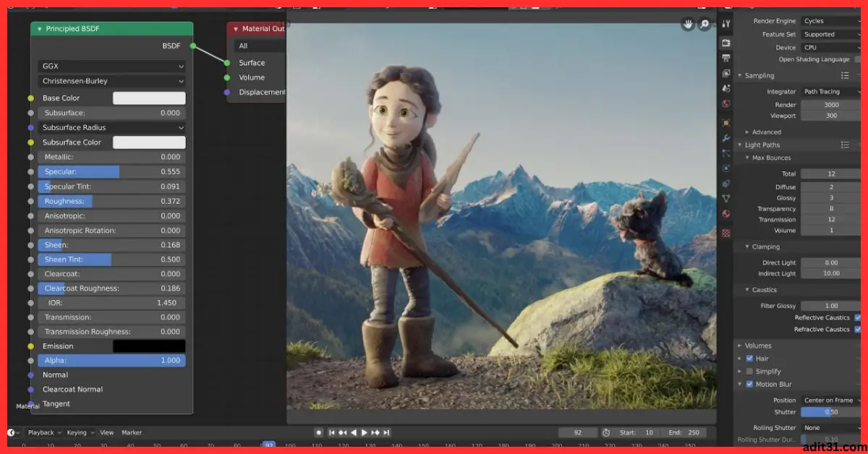Open the Playback menu
The image size is (868, 454).
tap(43, 432)
